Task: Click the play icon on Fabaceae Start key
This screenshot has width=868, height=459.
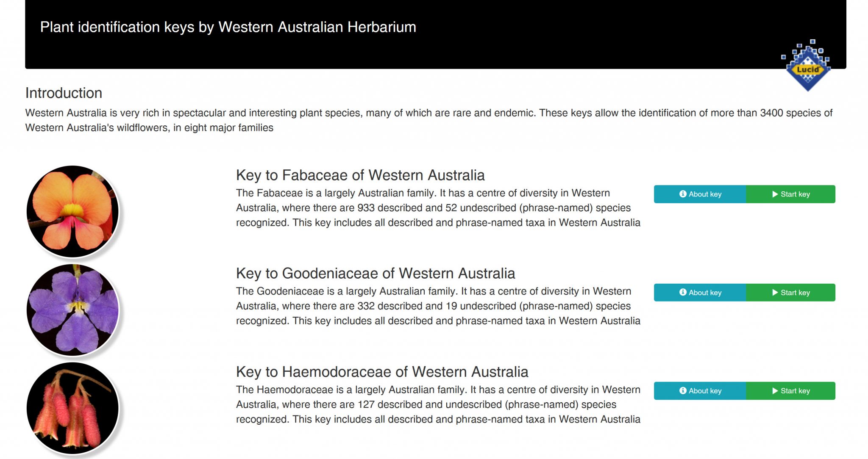Action: click(774, 194)
